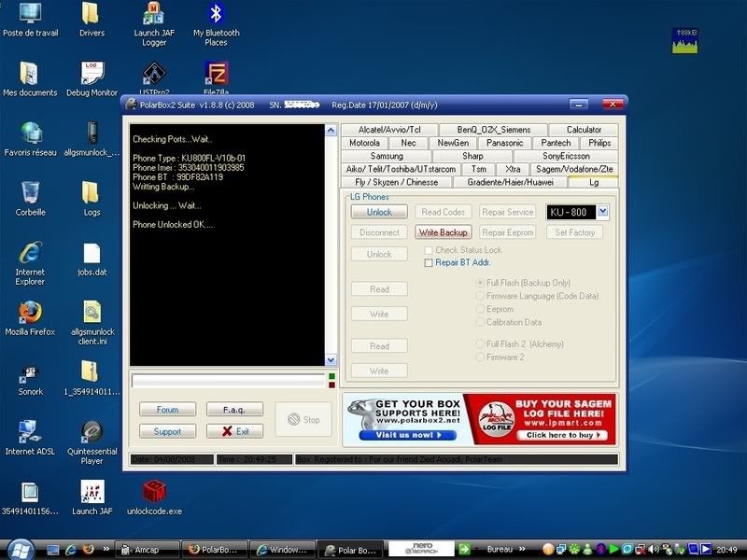The width and height of the screenshot is (747, 560).
Task: Open My Bluetooth Places icon
Action: pyautogui.click(x=216, y=22)
